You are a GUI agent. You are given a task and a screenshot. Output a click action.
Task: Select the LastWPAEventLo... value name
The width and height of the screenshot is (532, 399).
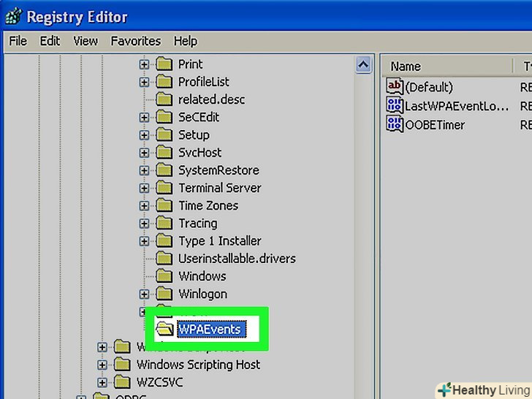pos(457,106)
